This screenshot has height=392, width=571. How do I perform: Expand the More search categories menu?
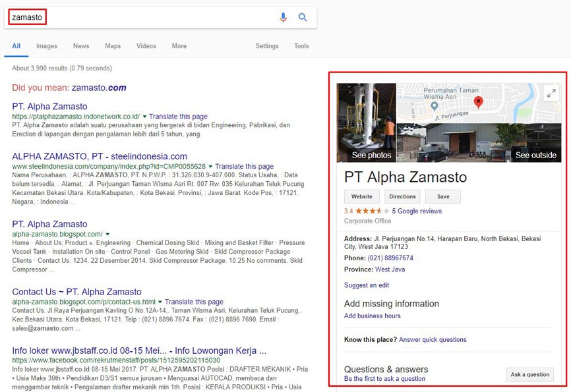[179, 46]
